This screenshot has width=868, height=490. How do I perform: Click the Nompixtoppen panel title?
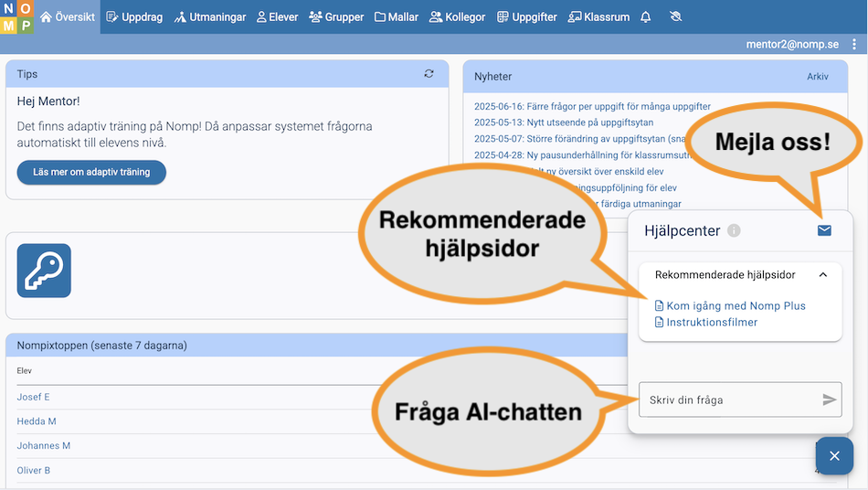click(101, 346)
